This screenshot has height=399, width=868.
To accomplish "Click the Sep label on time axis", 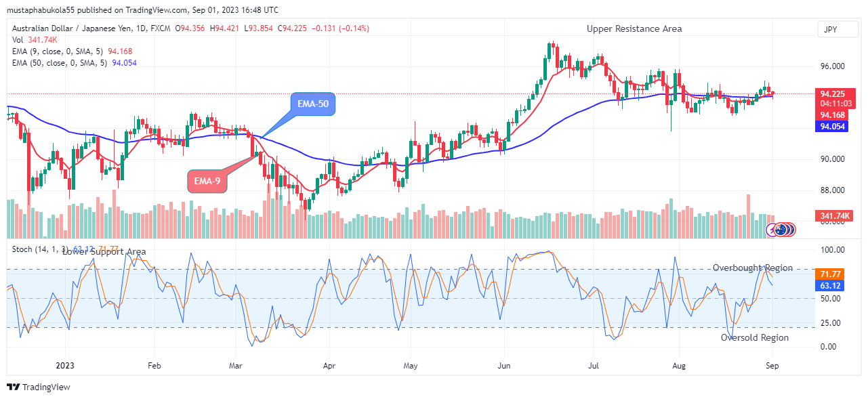I will 773,365.
